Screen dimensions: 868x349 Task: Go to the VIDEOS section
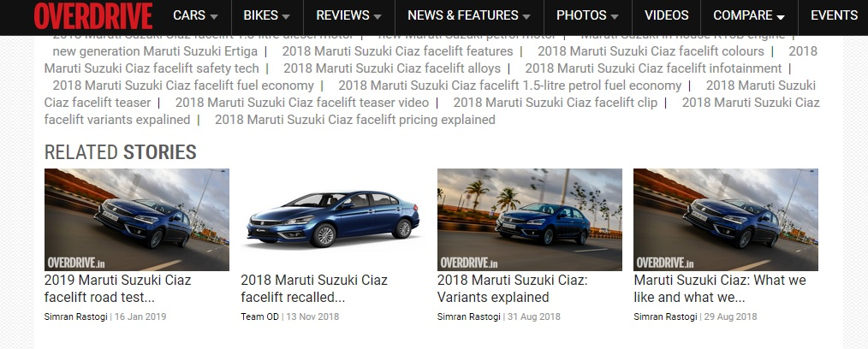pyautogui.click(x=667, y=15)
